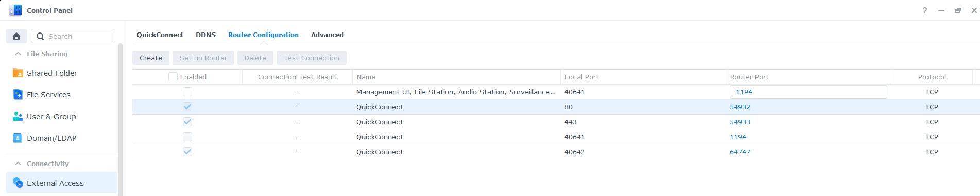The width and height of the screenshot is (980, 196).
Task: Switch to the DDNS tab
Action: [205, 35]
